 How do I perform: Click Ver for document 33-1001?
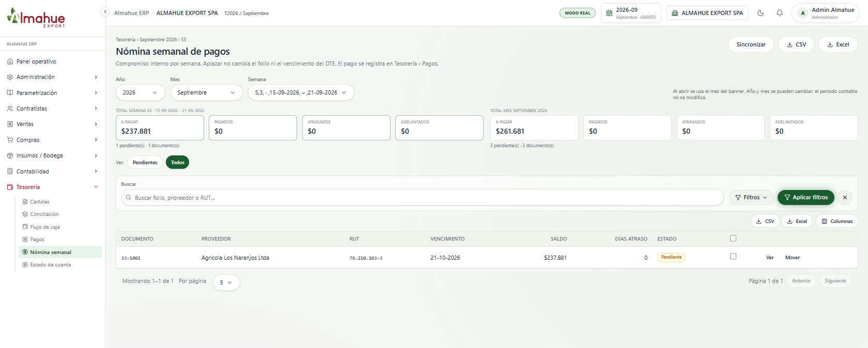click(x=770, y=258)
